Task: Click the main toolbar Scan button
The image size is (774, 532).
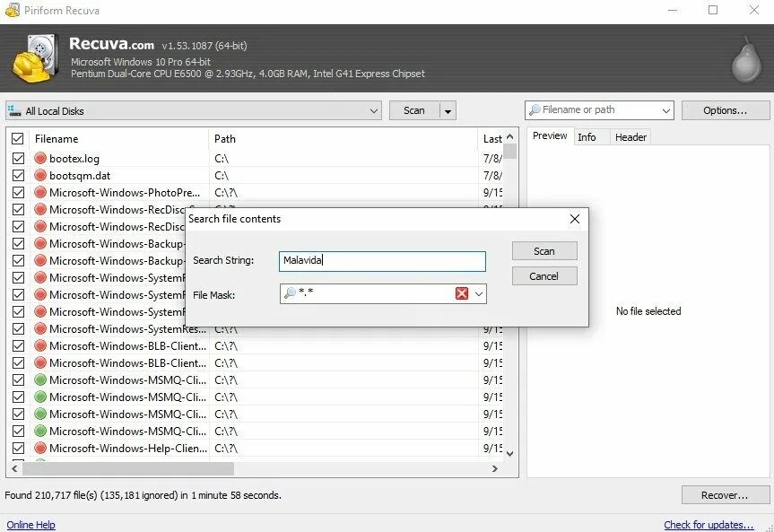Action: point(414,110)
